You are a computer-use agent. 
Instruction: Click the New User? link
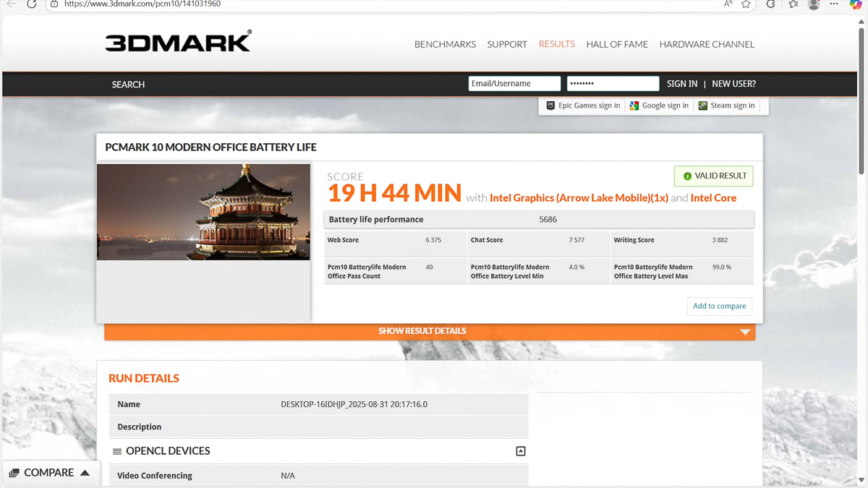point(733,84)
